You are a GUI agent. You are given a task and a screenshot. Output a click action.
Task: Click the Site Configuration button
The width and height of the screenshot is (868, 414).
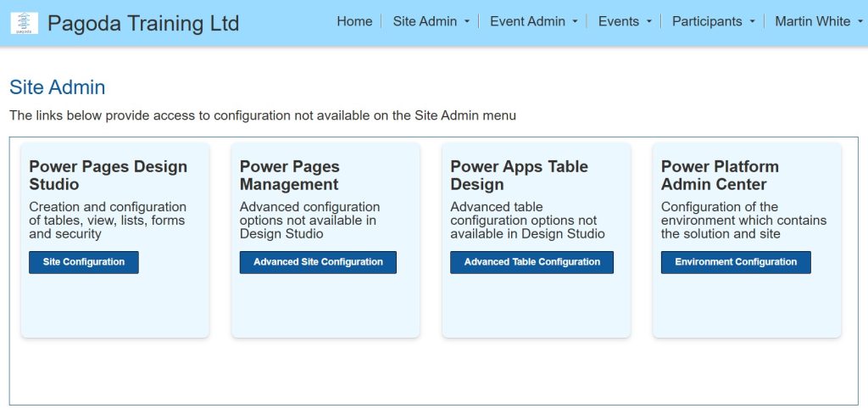84,262
